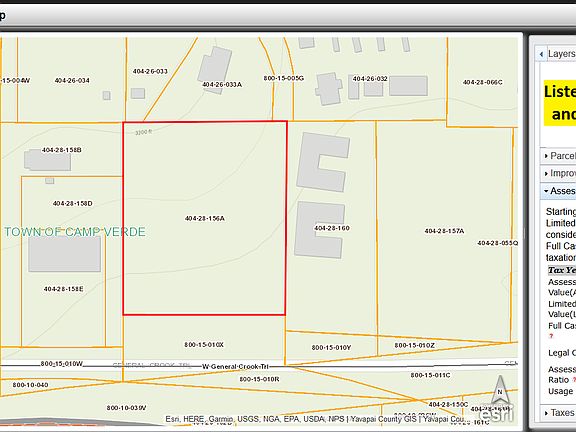Click parcel label 800-15-010X
This screenshot has height=432, width=576.
coord(204,345)
